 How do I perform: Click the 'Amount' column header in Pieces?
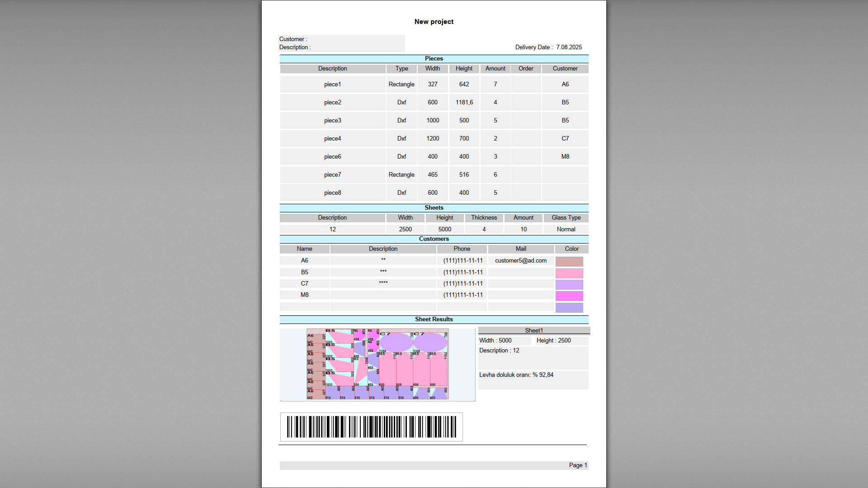[495, 69]
